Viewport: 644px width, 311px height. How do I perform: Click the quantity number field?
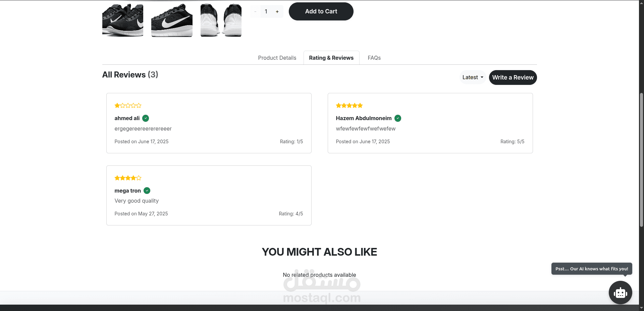(x=266, y=11)
